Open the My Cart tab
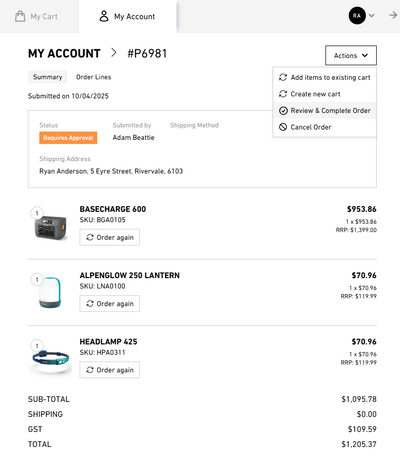Screen dimensions: 400x463 [x=37, y=16]
